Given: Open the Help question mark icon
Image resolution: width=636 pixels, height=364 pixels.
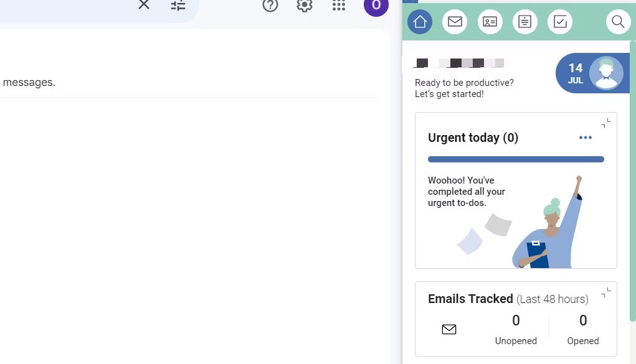Looking at the screenshot, I should (x=270, y=6).
